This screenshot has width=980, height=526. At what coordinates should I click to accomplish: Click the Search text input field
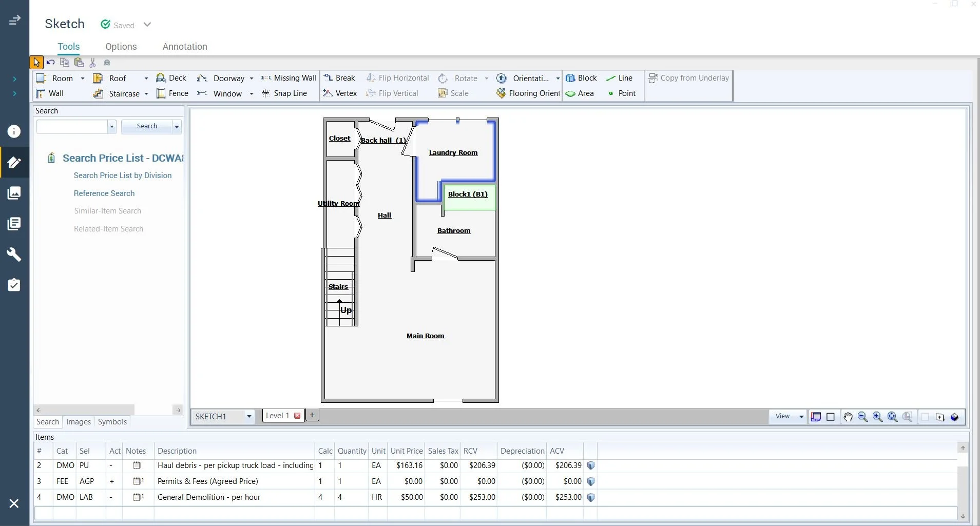(72, 126)
